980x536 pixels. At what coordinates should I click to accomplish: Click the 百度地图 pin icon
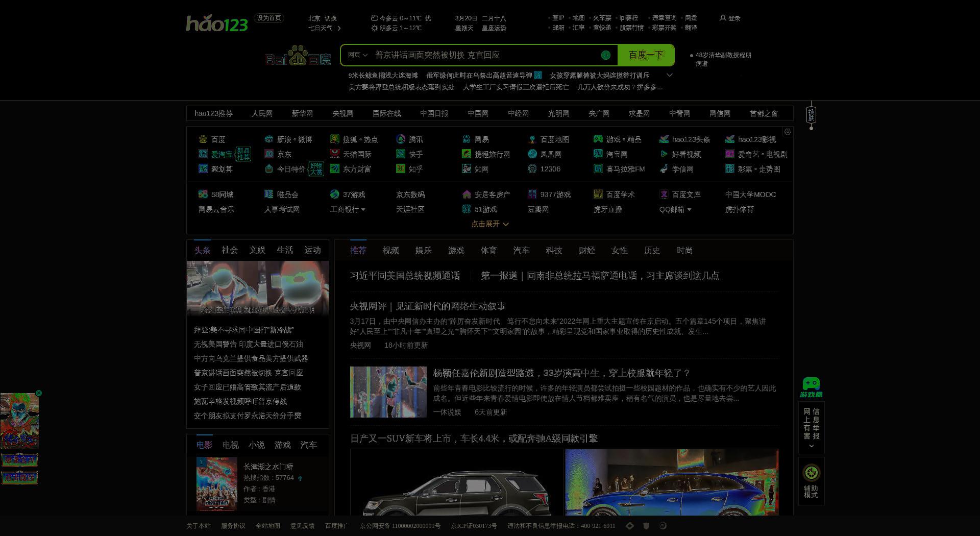pos(532,139)
